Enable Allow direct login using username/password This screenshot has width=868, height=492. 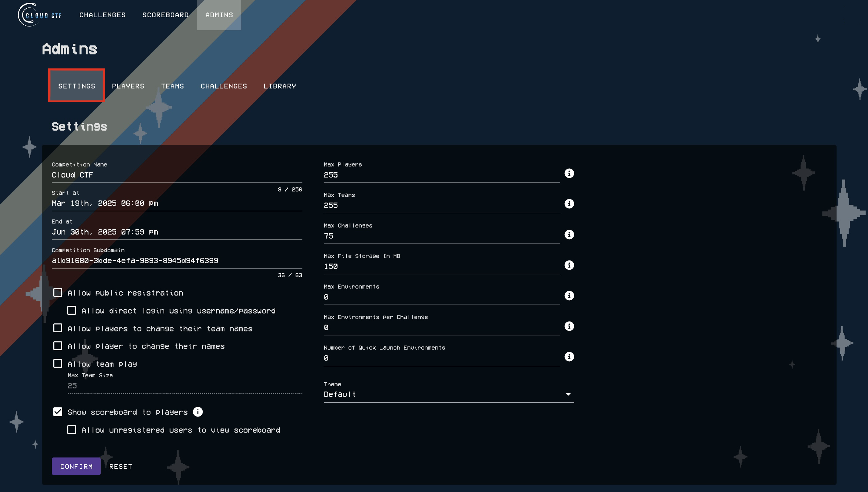point(72,310)
